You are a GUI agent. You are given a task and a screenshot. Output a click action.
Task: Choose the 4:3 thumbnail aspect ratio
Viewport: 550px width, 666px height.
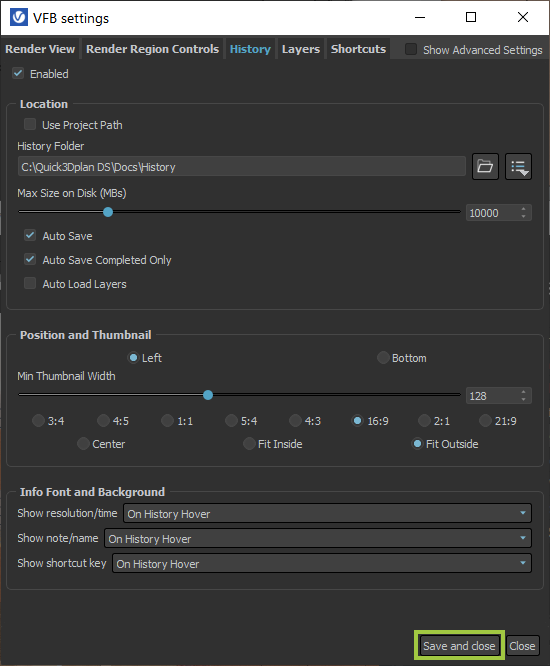[295, 420]
